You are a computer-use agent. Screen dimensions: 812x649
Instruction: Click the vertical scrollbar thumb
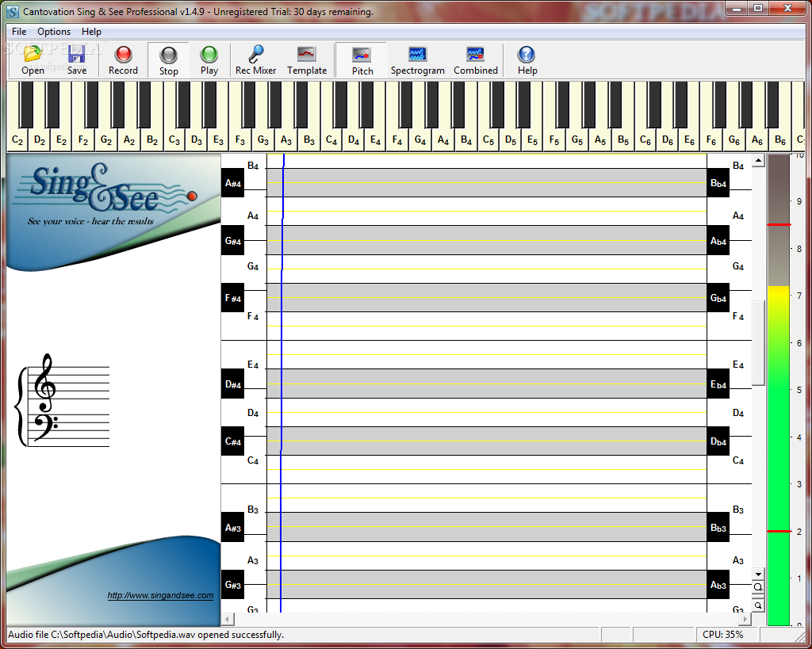pyautogui.click(x=758, y=342)
